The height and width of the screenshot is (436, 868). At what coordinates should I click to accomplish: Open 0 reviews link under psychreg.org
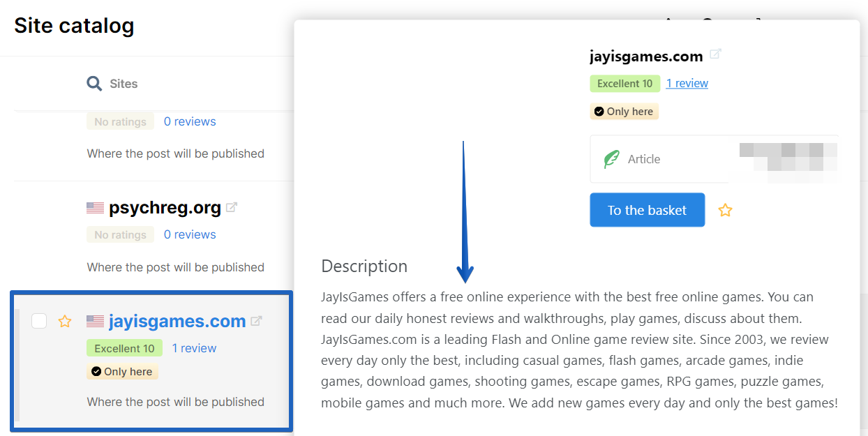(x=190, y=234)
